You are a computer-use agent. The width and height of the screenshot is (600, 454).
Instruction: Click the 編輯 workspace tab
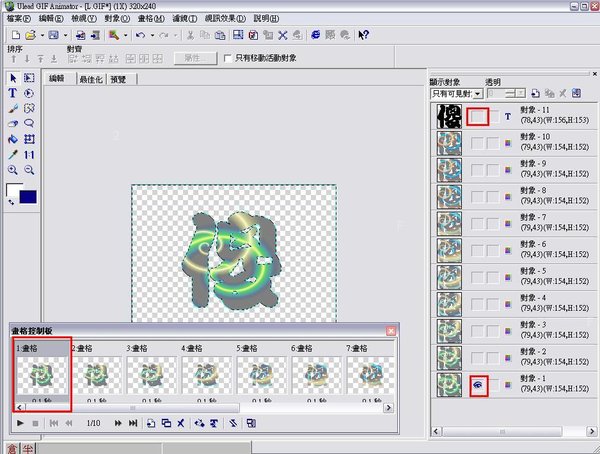(57, 79)
